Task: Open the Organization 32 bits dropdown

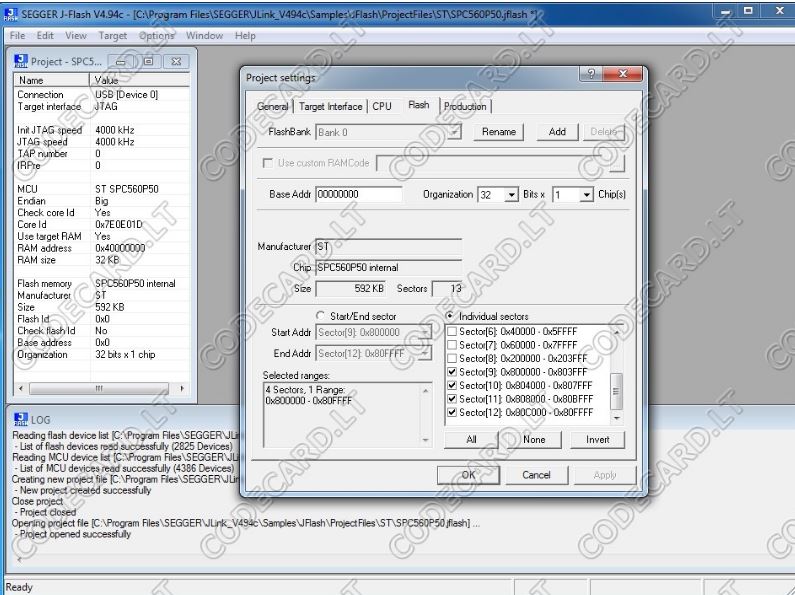Action: [511, 195]
